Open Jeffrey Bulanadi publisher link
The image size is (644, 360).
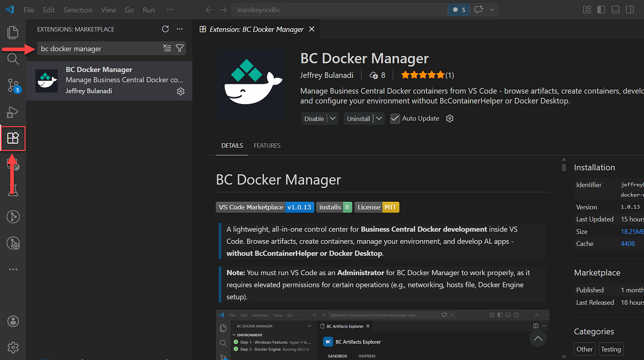click(327, 75)
